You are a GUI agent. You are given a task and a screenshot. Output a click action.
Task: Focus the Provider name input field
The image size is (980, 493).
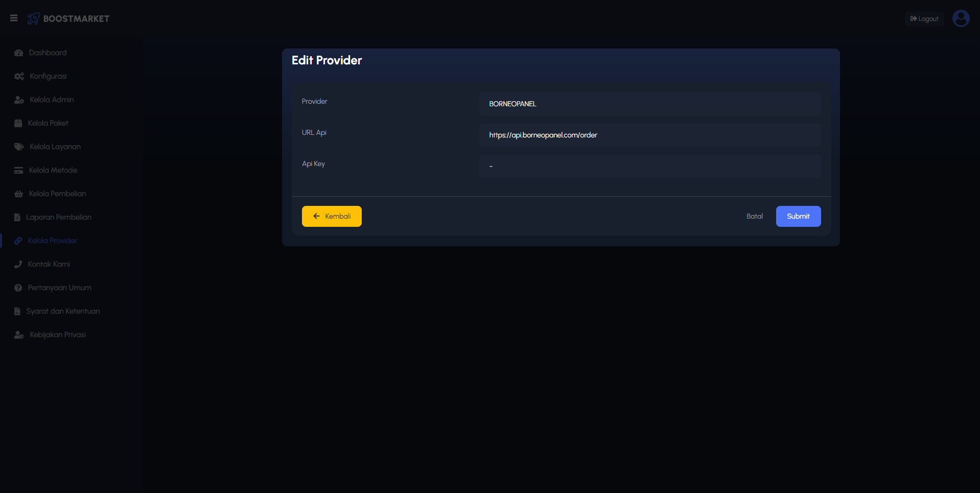point(650,104)
